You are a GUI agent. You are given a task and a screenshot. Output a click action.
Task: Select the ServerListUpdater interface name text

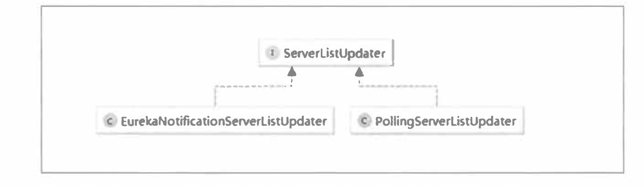[334, 53]
